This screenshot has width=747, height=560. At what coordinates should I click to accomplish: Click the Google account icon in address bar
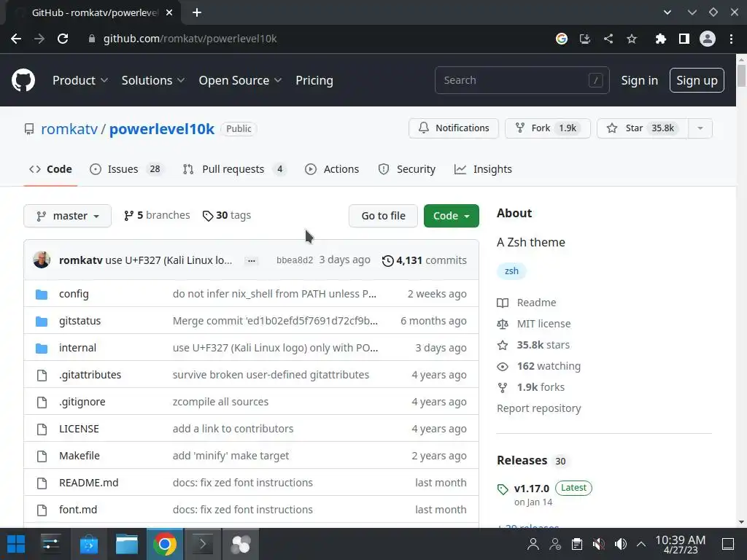[562, 39]
